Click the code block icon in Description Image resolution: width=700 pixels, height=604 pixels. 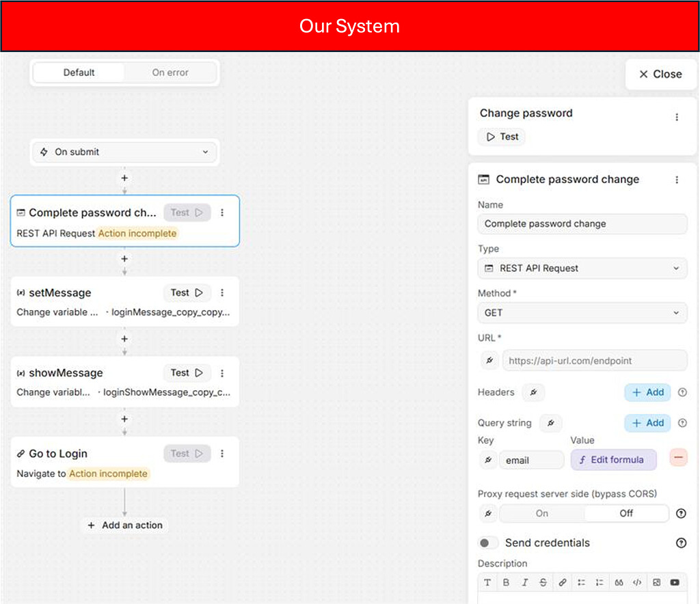[636, 582]
